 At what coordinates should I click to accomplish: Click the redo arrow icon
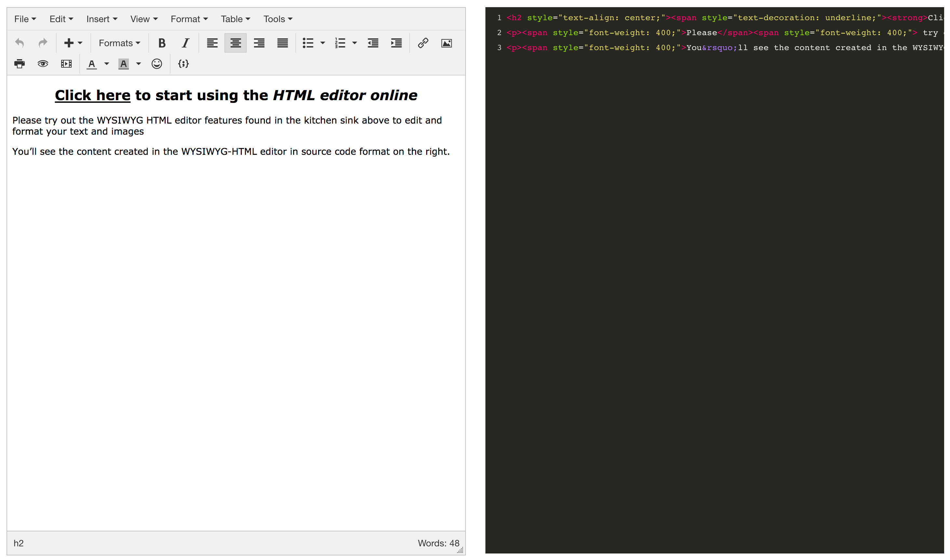coord(43,43)
